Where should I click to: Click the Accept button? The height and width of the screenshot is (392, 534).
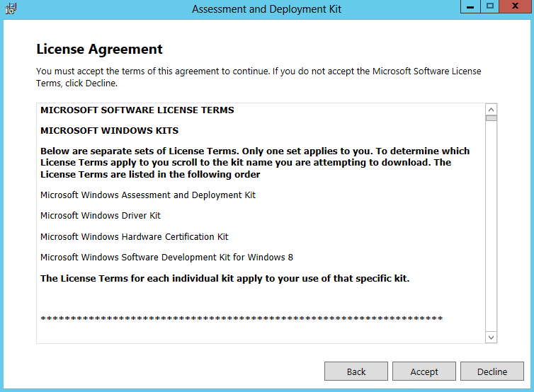pyautogui.click(x=424, y=371)
